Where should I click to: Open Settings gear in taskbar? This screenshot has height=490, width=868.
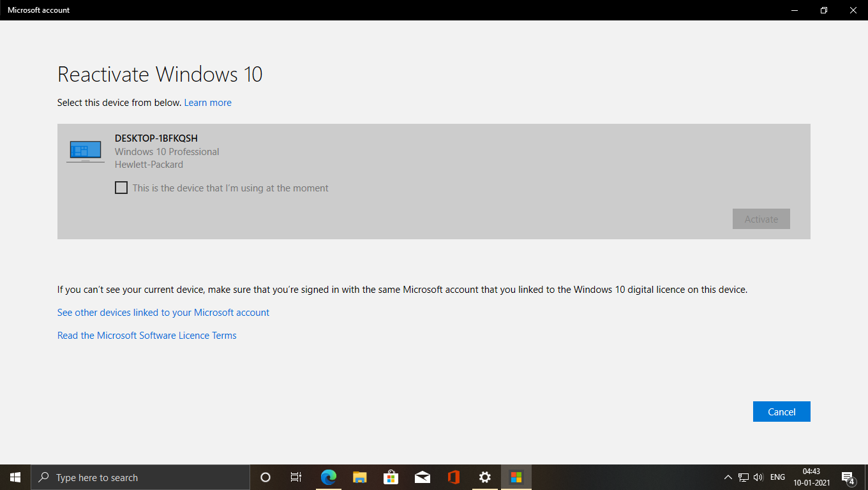click(x=485, y=477)
